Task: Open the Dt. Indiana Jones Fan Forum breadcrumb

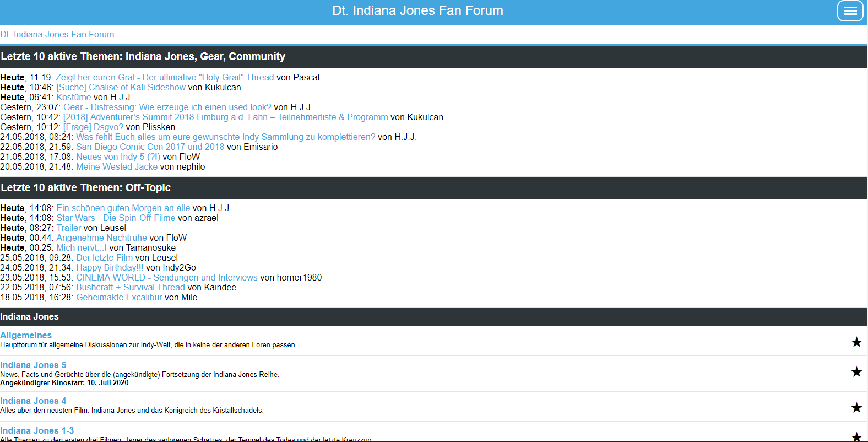Action: point(57,34)
